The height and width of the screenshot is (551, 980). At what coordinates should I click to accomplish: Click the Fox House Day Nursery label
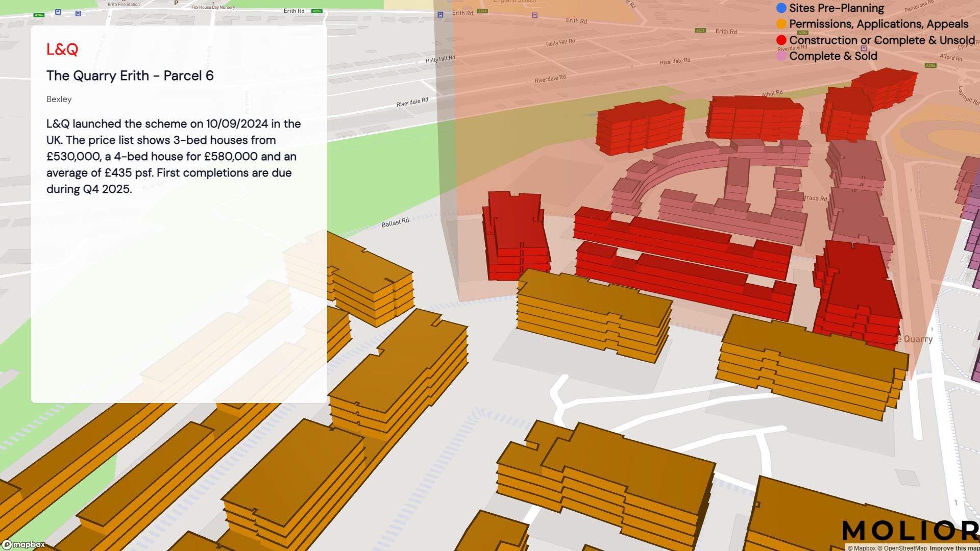tap(213, 7)
